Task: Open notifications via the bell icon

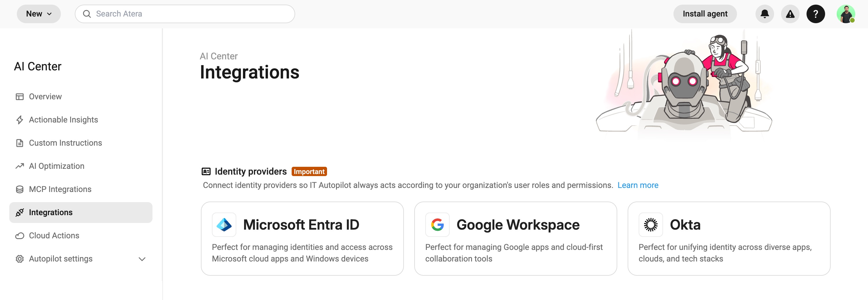Action: (765, 14)
